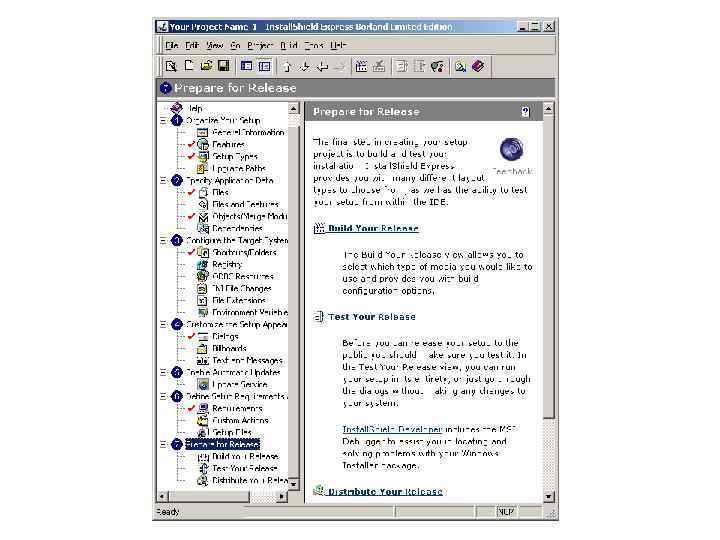Open File Extensions tree item
720x540 pixels.
pyautogui.click(x=239, y=300)
